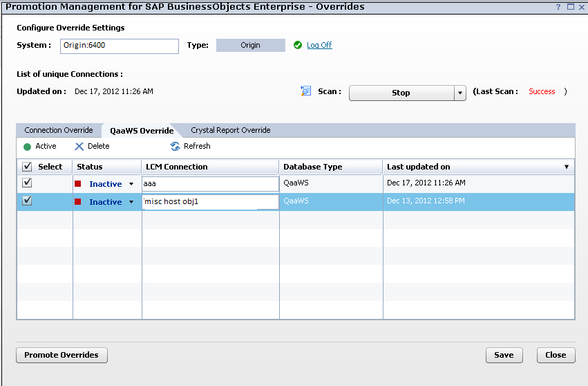Click the System input field Origin:6400
This screenshot has height=386, width=588.
pos(120,46)
